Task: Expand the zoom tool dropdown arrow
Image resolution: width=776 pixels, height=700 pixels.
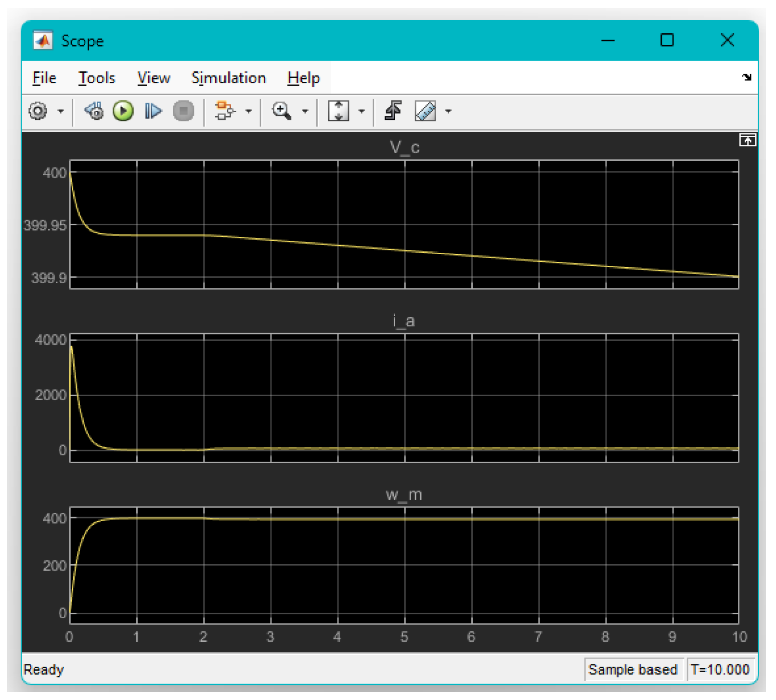Action: (x=305, y=112)
